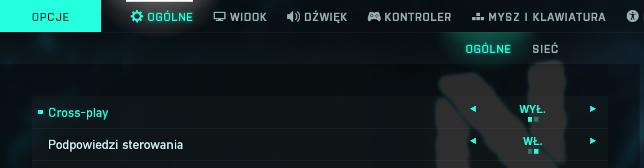Select the Cross-play setting row

[320, 112]
